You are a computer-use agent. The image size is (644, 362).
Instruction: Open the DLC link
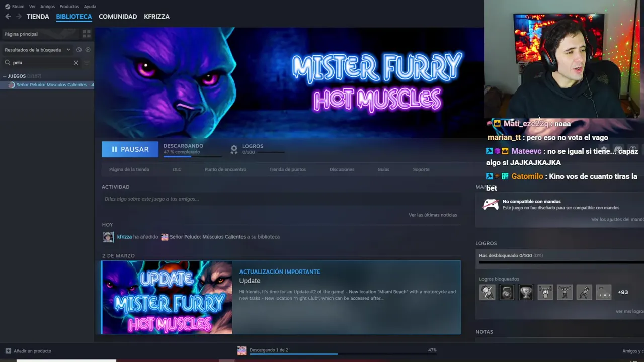tap(177, 169)
